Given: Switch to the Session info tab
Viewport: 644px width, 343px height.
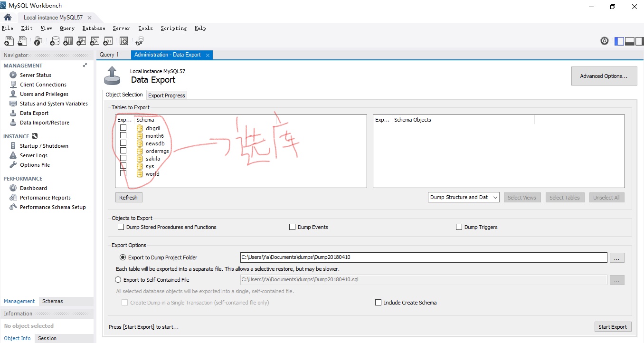Looking at the screenshot, I should (47, 338).
